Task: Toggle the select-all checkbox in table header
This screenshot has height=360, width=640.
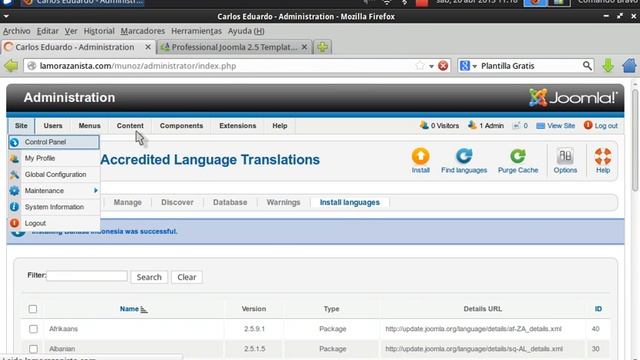Action: [x=33, y=309]
